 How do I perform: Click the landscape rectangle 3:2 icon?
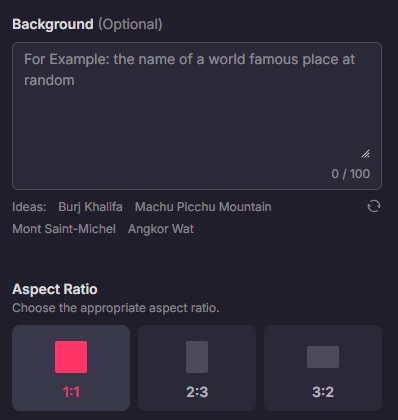click(323, 357)
